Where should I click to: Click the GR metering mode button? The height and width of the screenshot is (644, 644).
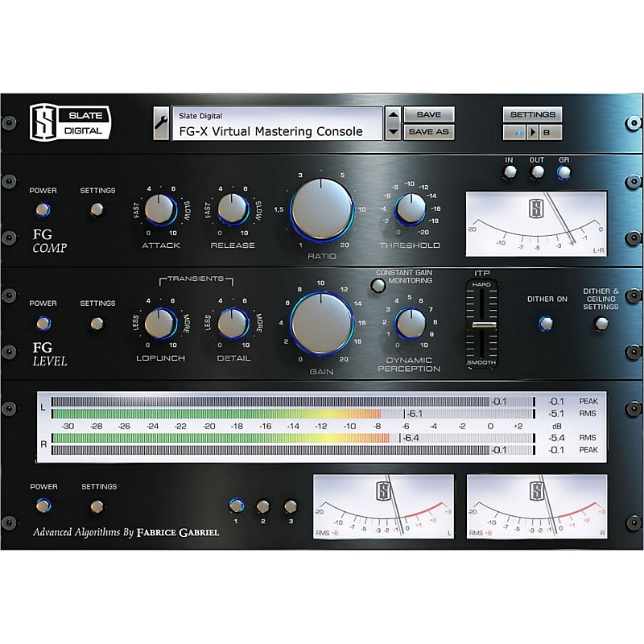pos(563,172)
